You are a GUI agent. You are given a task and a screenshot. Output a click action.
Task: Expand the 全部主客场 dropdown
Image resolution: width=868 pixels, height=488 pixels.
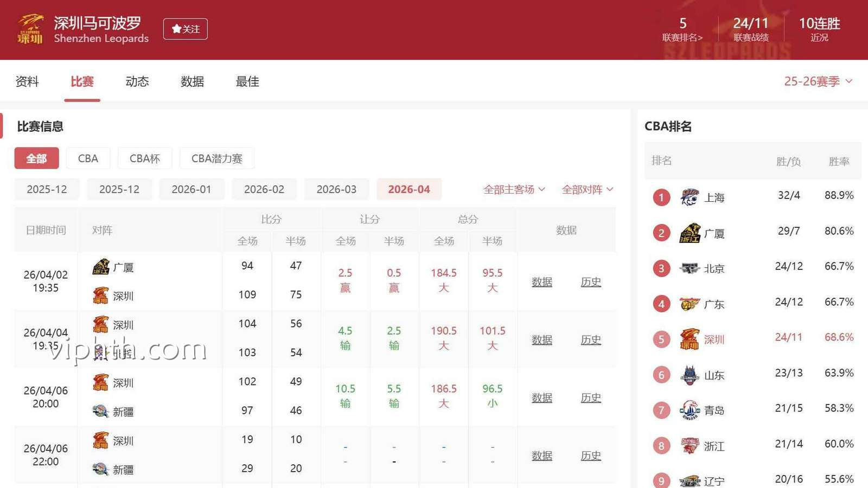click(514, 189)
